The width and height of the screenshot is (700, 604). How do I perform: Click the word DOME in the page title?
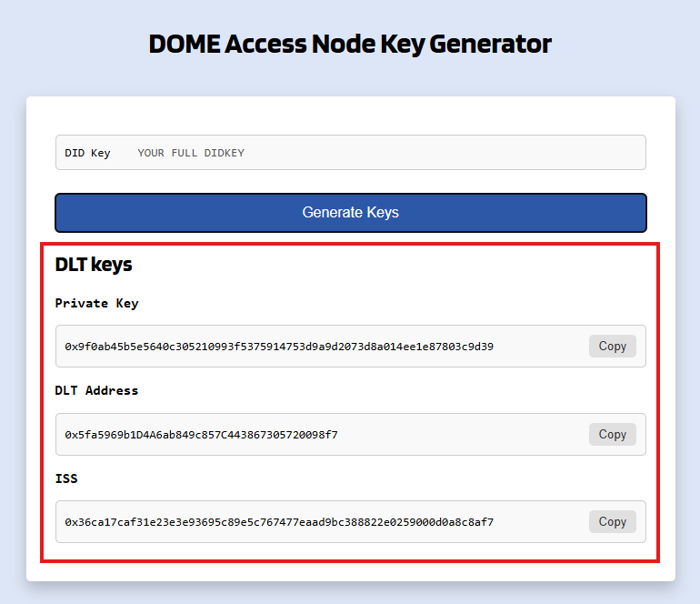183,44
